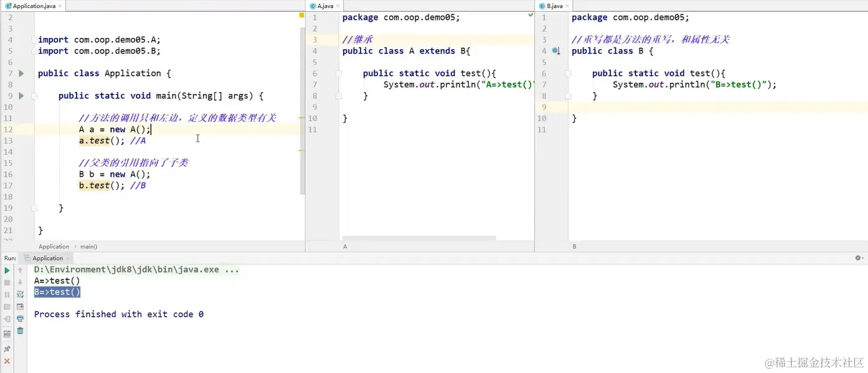Click the class icon on Application.java tab

coord(9,6)
